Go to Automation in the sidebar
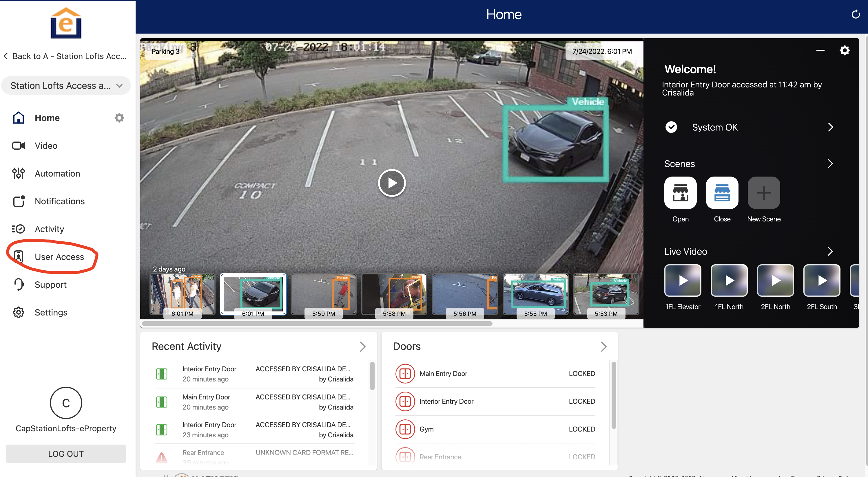The height and width of the screenshot is (477, 868). (57, 173)
